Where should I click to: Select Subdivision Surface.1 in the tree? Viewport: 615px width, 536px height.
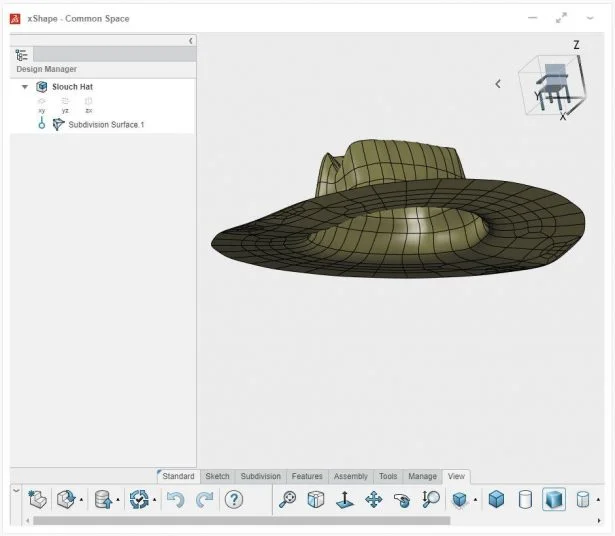106,124
